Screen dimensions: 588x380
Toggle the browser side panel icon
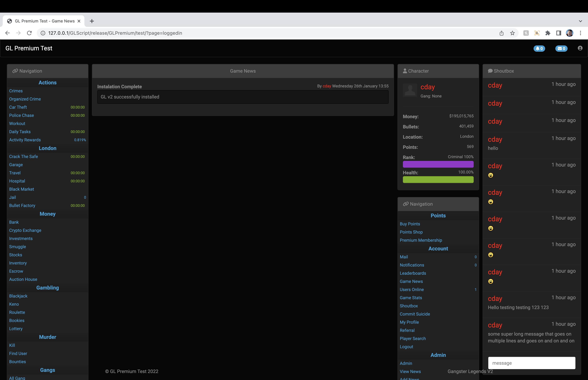558,33
